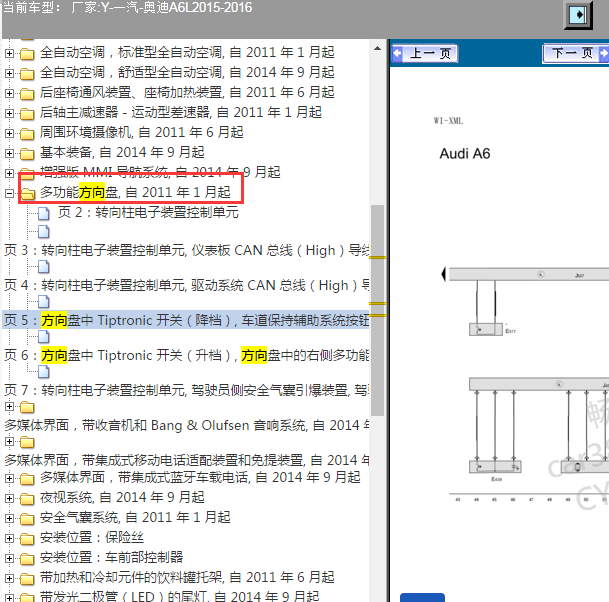The width and height of the screenshot is (609, 602).
Task: Click folder icon above 多媒体界面 Bang & Olufsen
Action: tap(27, 407)
